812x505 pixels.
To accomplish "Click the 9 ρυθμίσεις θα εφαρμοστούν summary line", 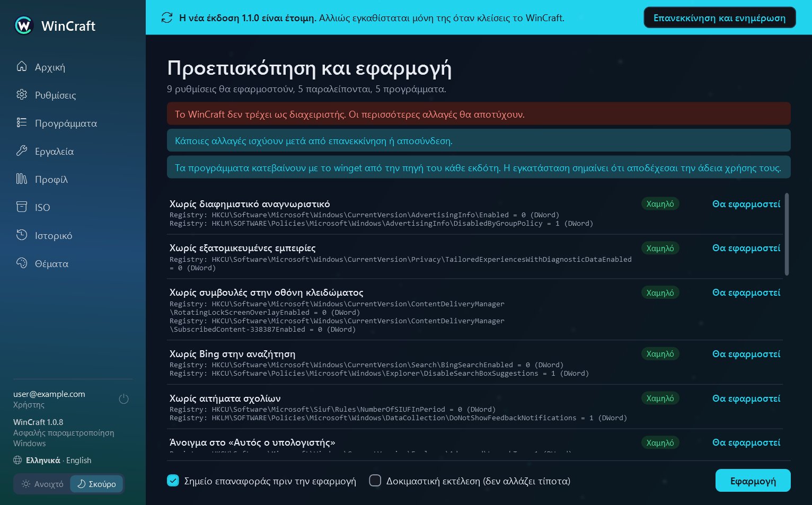I will tap(306, 88).
